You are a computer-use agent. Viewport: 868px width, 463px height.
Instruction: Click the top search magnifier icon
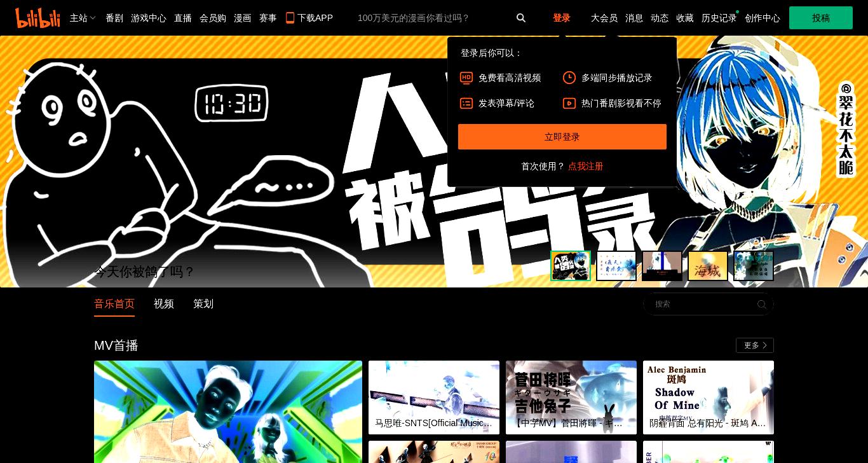click(x=521, y=18)
